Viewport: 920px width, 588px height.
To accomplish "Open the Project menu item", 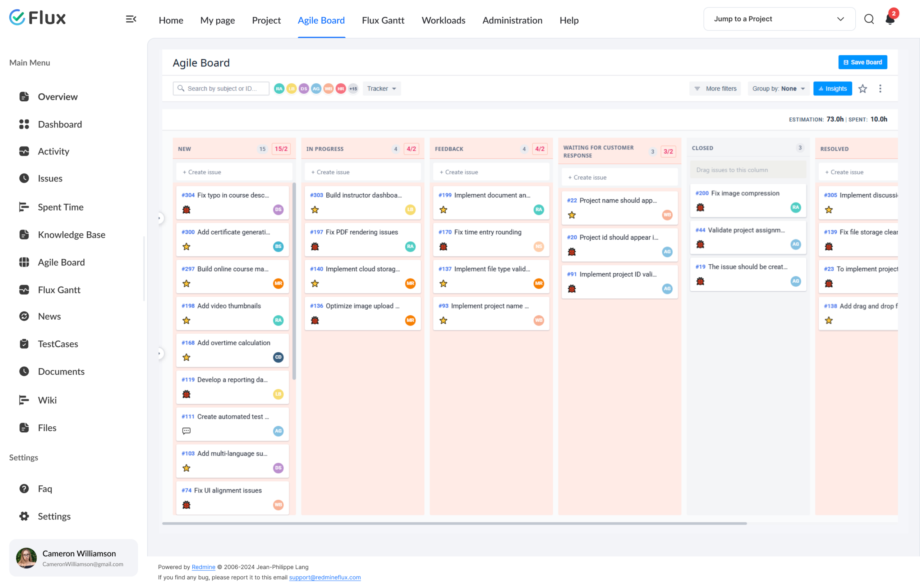I will coord(266,20).
